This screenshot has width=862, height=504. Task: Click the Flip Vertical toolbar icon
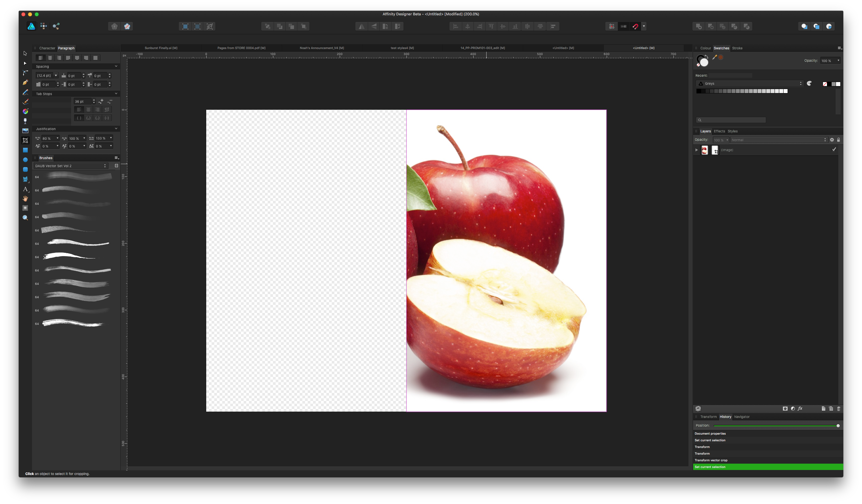point(373,26)
